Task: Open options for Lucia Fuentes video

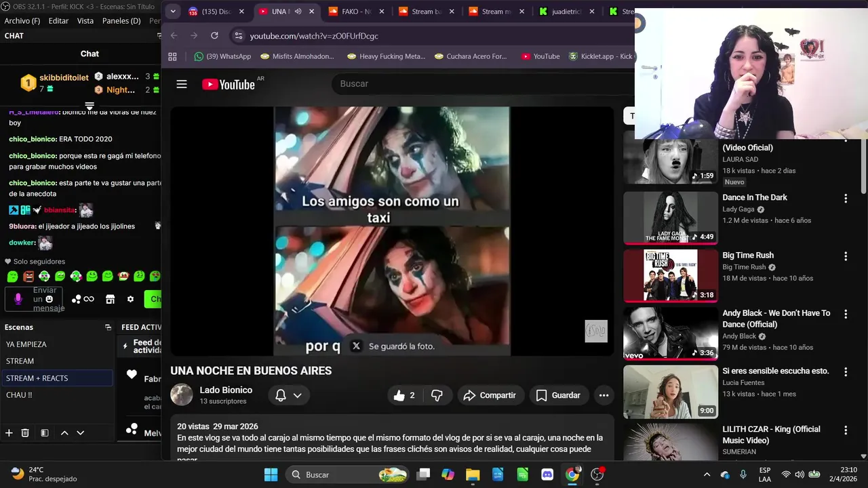Action: tap(846, 372)
